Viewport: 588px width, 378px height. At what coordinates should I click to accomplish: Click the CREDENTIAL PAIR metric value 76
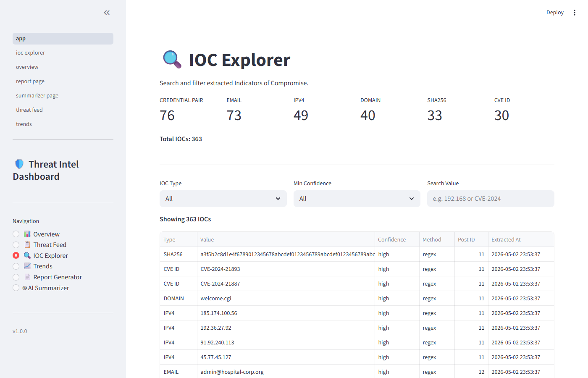(167, 115)
